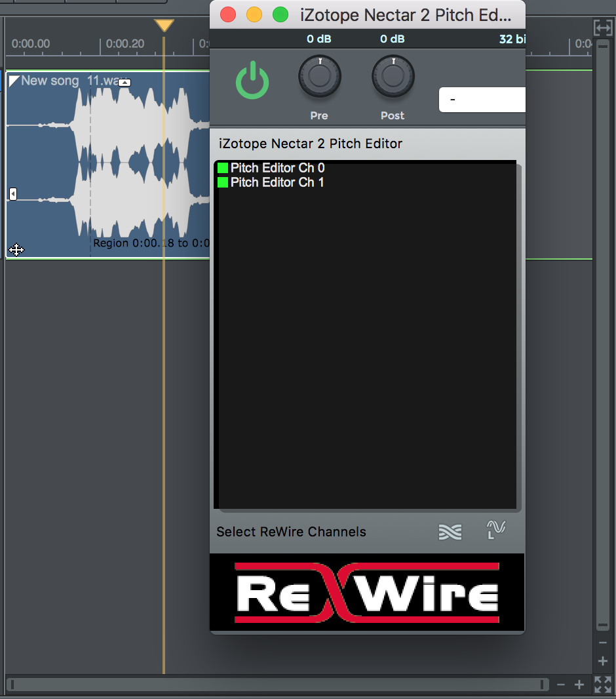The width and height of the screenshot is (616, 699).
Task: Click the horizontal fit icon above the vertical scrollbar
Action: (603, 28)
